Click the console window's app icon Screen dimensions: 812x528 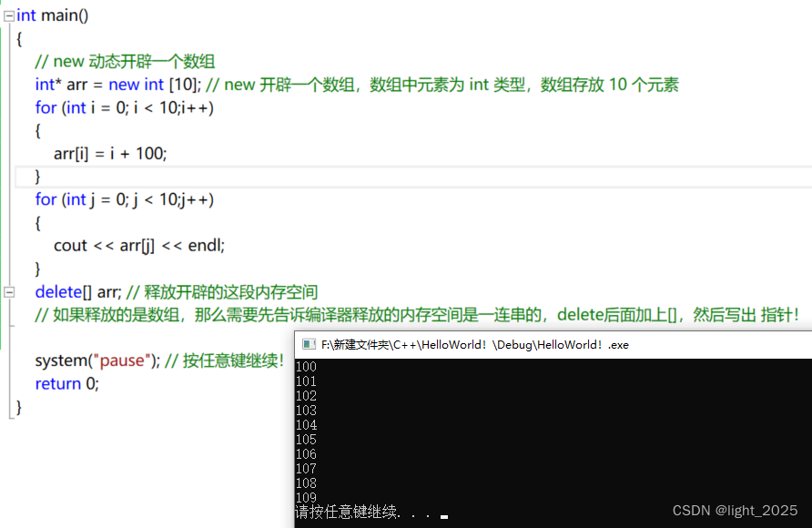310,344
